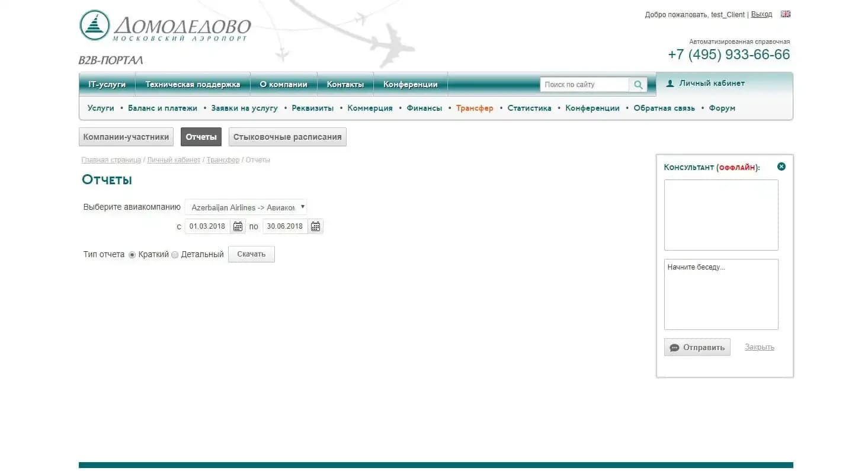Image resolution: width=868 pixels, height=471 pixels.
Task: Click the Domodedovo airport logo
Action: point(165,27)
